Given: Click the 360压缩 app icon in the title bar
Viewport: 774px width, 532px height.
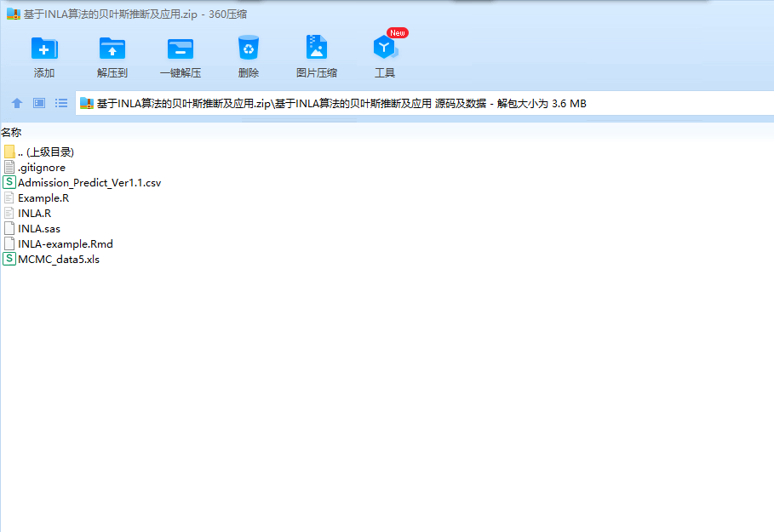Looking at the screenshot, I should pos(14,14).
